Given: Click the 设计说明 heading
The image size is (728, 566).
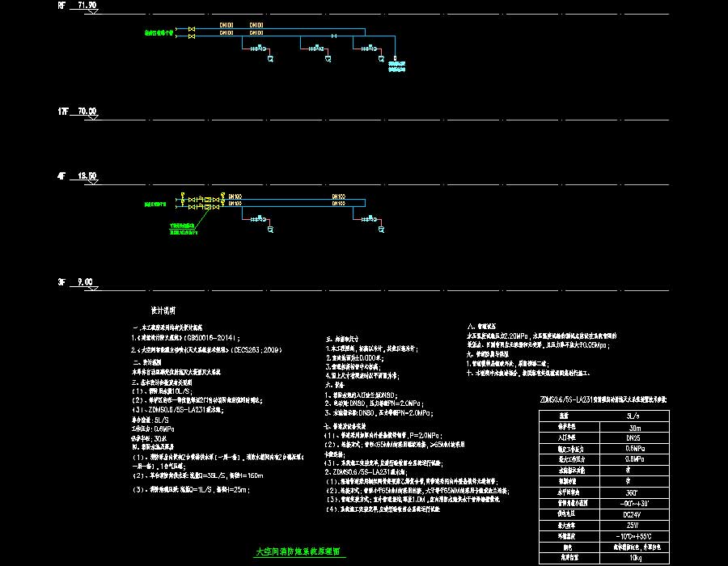Looking at the screenshot, I should pyautogui.click(x=163, y=310).
